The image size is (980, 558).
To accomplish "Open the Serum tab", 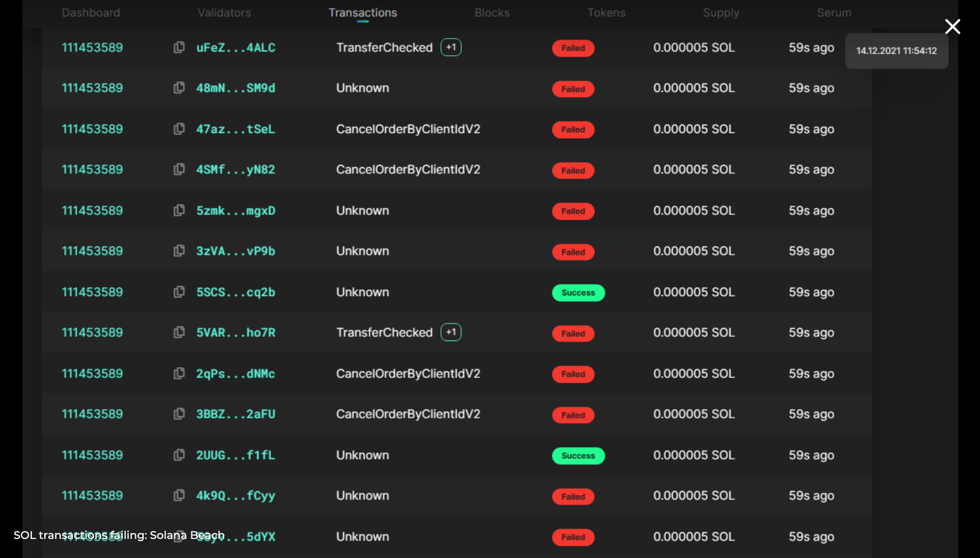I will pyautogui.click(x=834, y=13).
